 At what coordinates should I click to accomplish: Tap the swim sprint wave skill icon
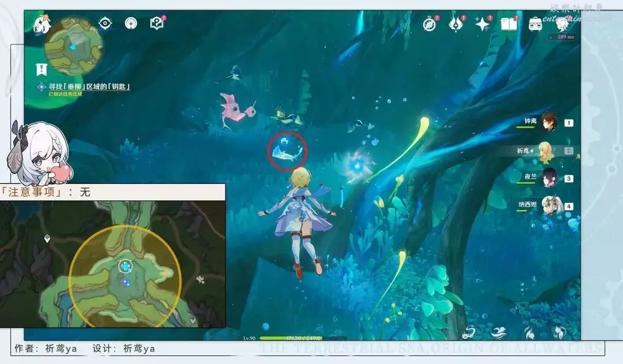click(x=499, y=333)
